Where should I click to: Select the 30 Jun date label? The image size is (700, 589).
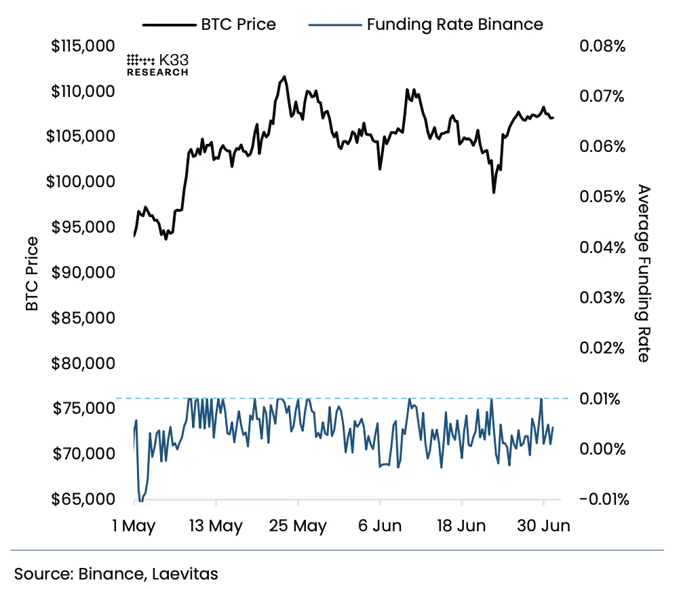point(544,526)
